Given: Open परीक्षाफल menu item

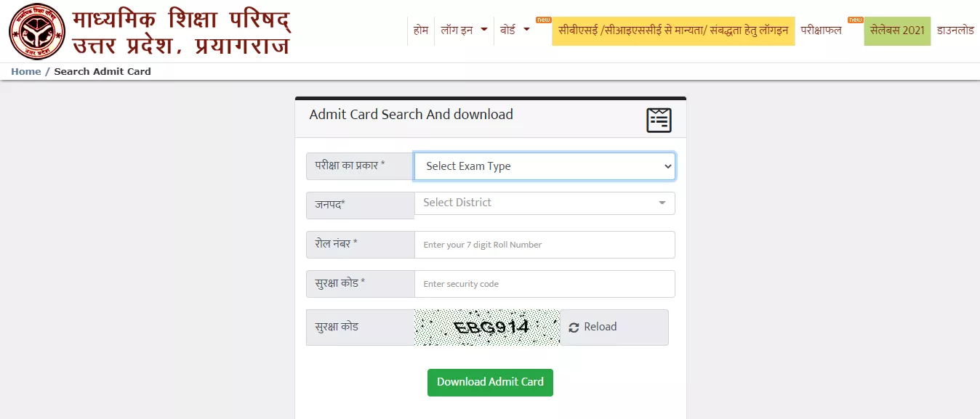Looking at the screenshot, I should pyautogui.click(x=821, y=30).
